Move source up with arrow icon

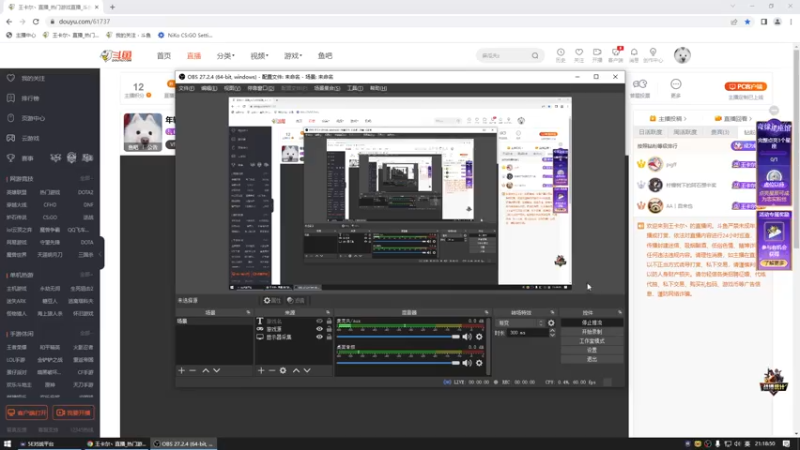click(296, 370)
